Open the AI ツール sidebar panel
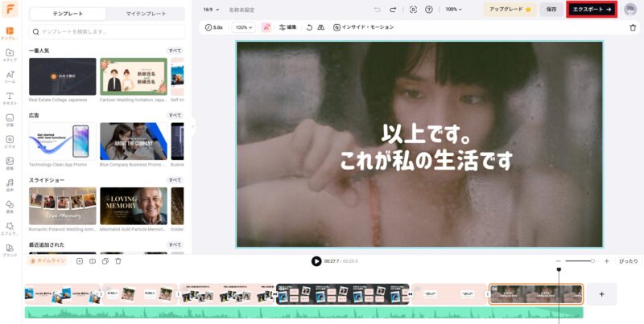 coord(10,77)
